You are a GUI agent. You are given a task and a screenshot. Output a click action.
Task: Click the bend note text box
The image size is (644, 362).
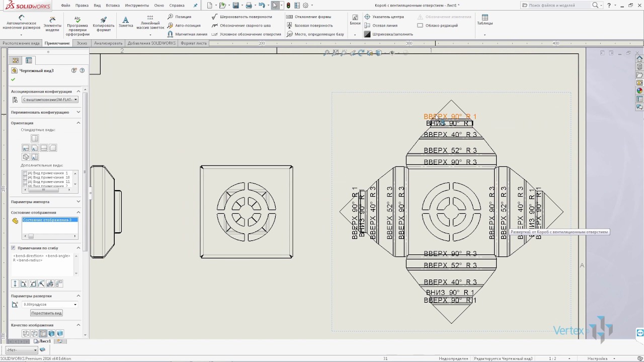[43, 264]
